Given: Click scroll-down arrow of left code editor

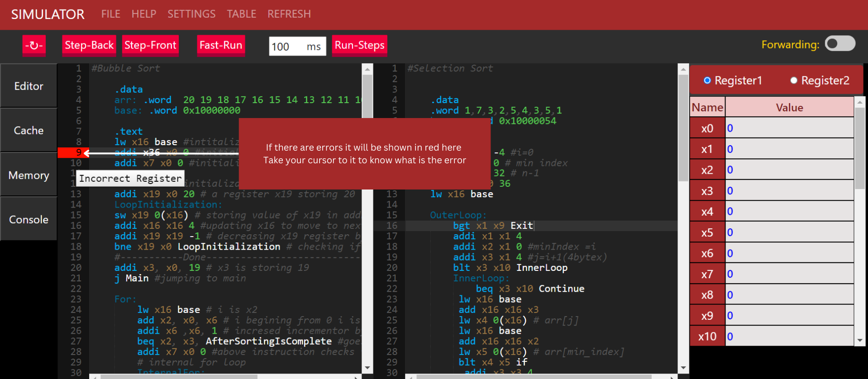Looking at the screenshot, I should pyautogui.click(x=367, y=368).
